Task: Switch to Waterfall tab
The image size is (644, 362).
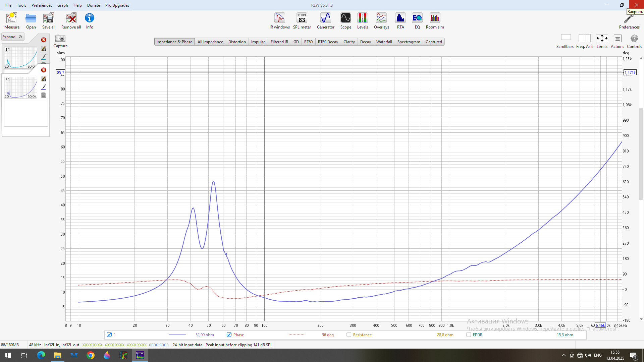Action: point(384,42)
